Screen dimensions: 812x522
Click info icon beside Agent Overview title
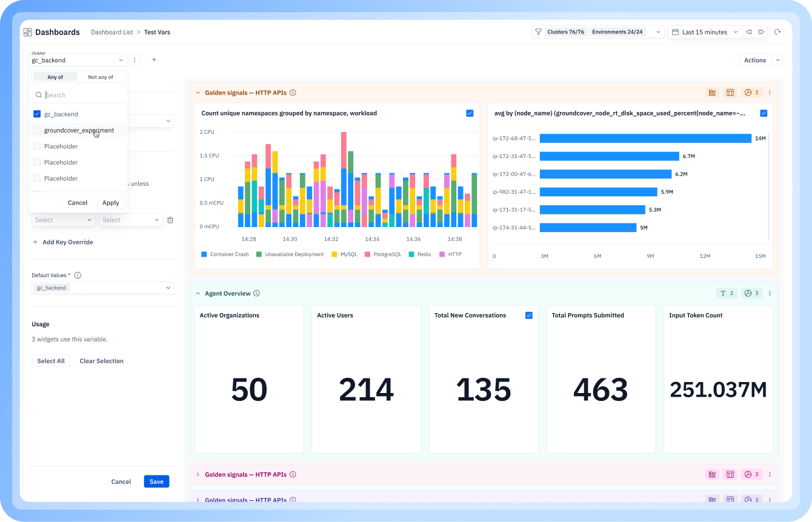coord(256,293)
